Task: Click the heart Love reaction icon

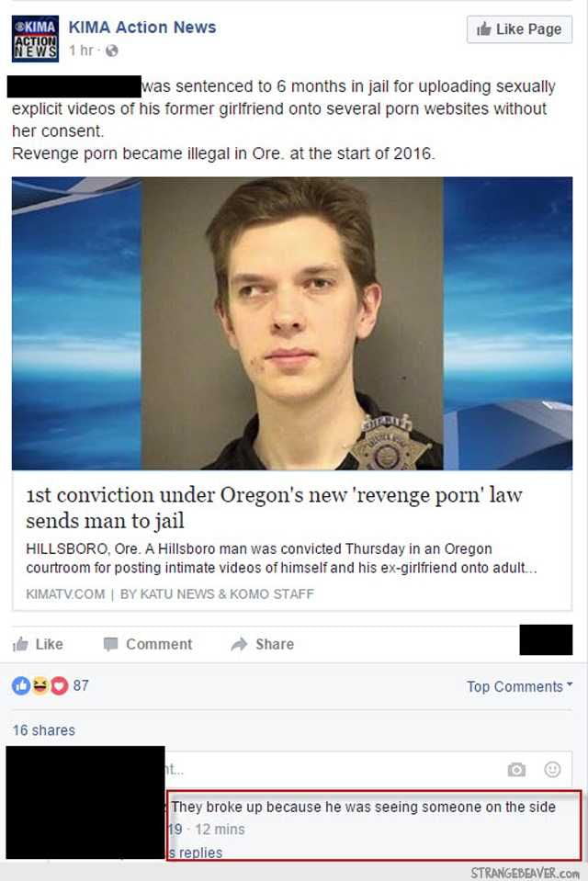Action: (59, 685)
